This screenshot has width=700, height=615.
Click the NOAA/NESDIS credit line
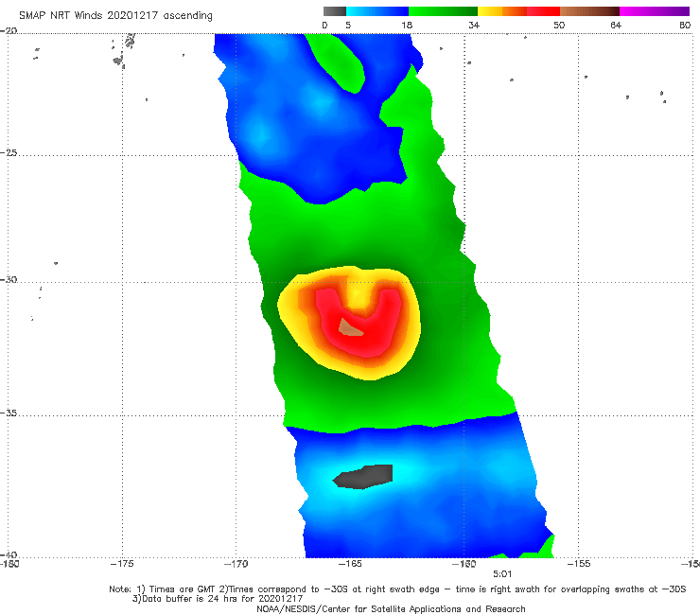[391, 609]
